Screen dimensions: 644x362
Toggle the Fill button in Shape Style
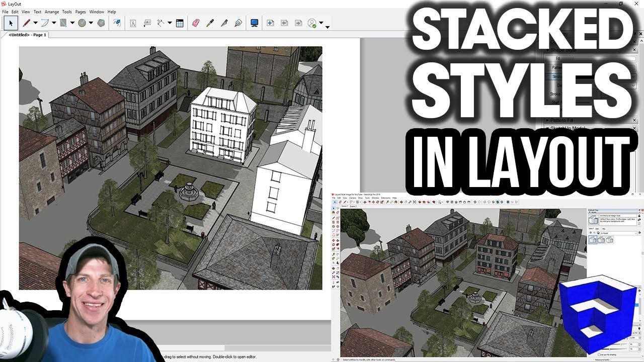557,59
